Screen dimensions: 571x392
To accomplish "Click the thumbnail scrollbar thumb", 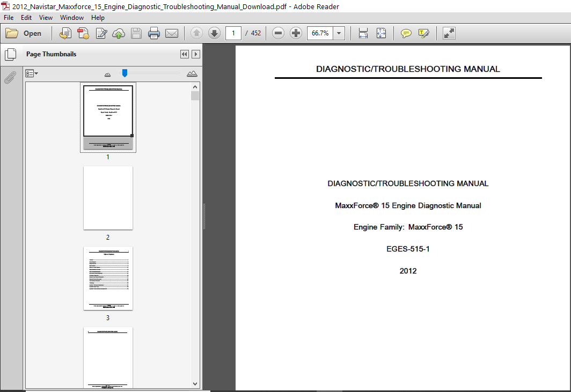I will pyautogui.click(x=195, y=96).
